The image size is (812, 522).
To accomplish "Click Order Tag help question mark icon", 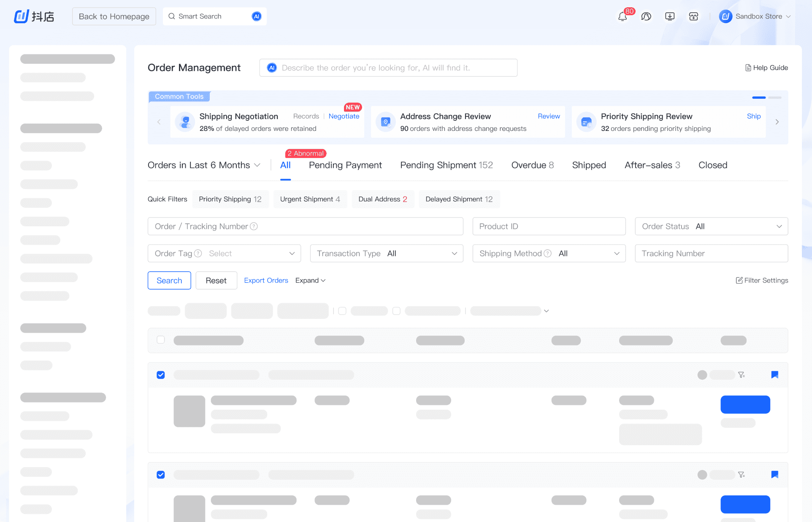I will (198, 253).
